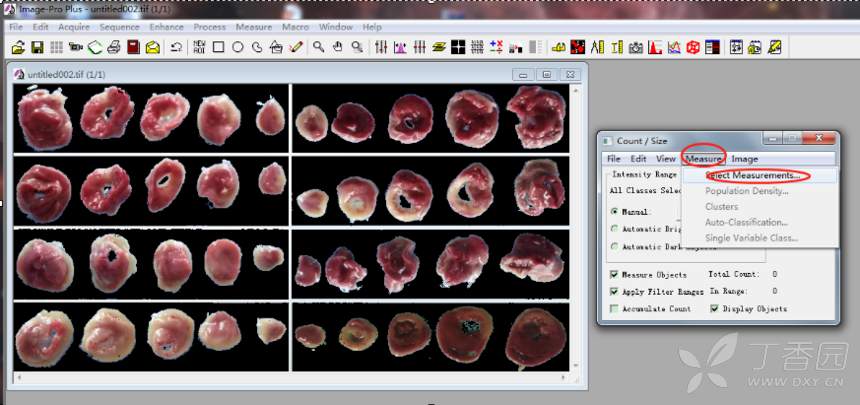Click the Save disk icon
Screen dimensions: 860x405
[x=37, y=47]
